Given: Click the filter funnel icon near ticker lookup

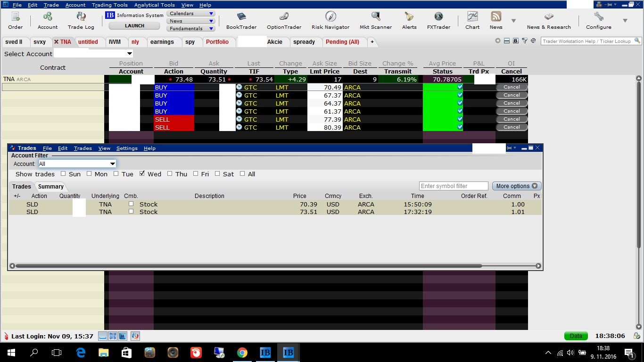Looking at the screenshot, I should click(524, 41).
